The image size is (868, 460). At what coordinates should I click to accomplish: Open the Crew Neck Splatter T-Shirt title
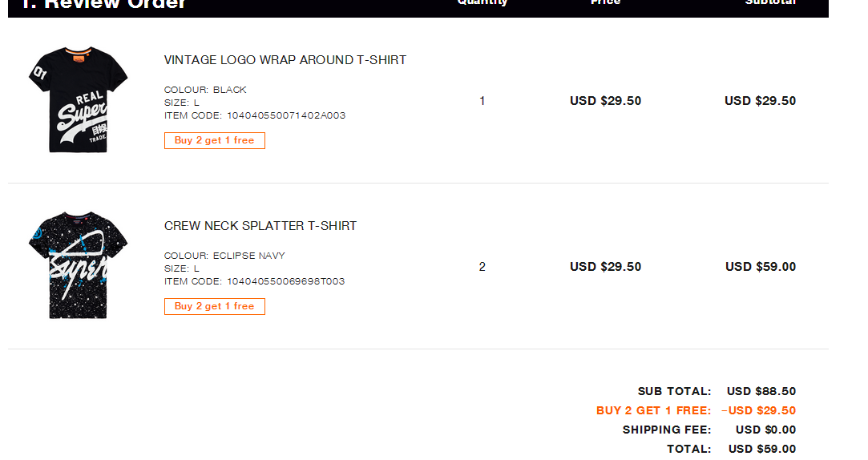pyautogui.click(x=260, y=226)
